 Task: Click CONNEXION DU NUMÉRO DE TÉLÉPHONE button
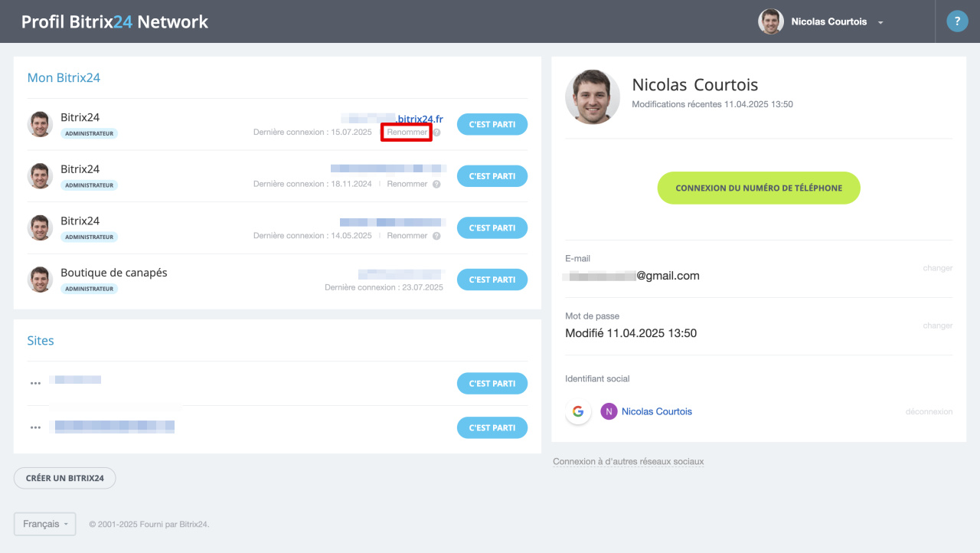(759, 188)
